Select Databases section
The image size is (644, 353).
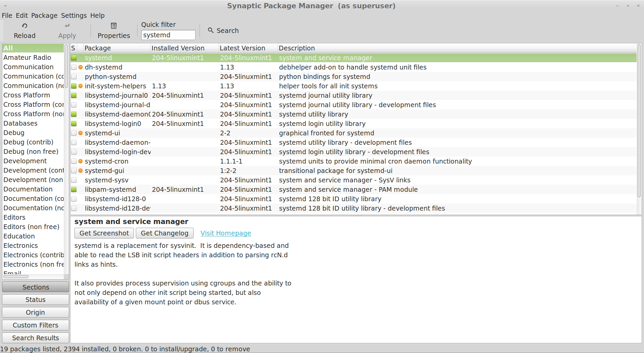tap(33, 123)
